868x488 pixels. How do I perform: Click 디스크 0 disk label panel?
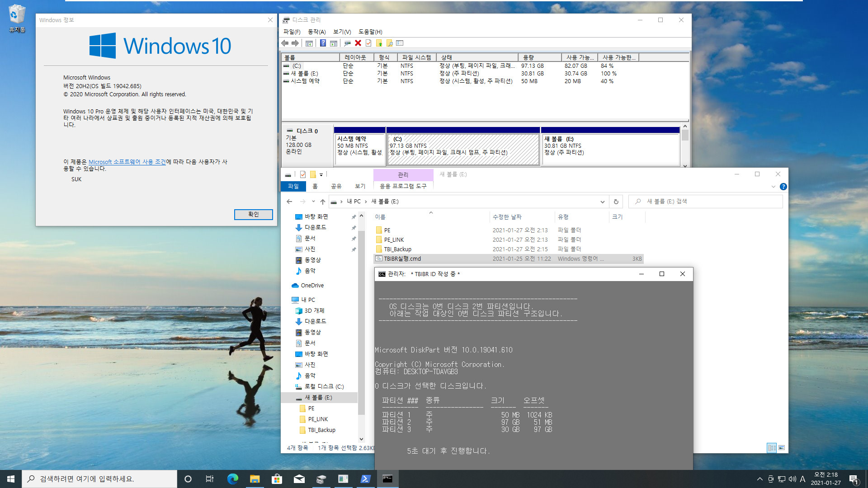click(x=307, y=146)
